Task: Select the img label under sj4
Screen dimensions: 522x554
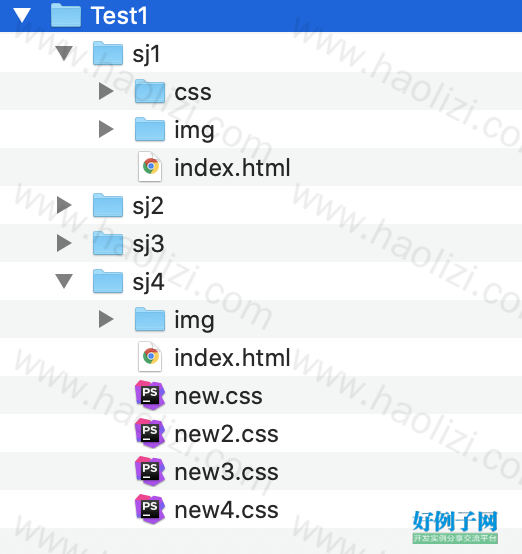Action: (x=194, y=321)
